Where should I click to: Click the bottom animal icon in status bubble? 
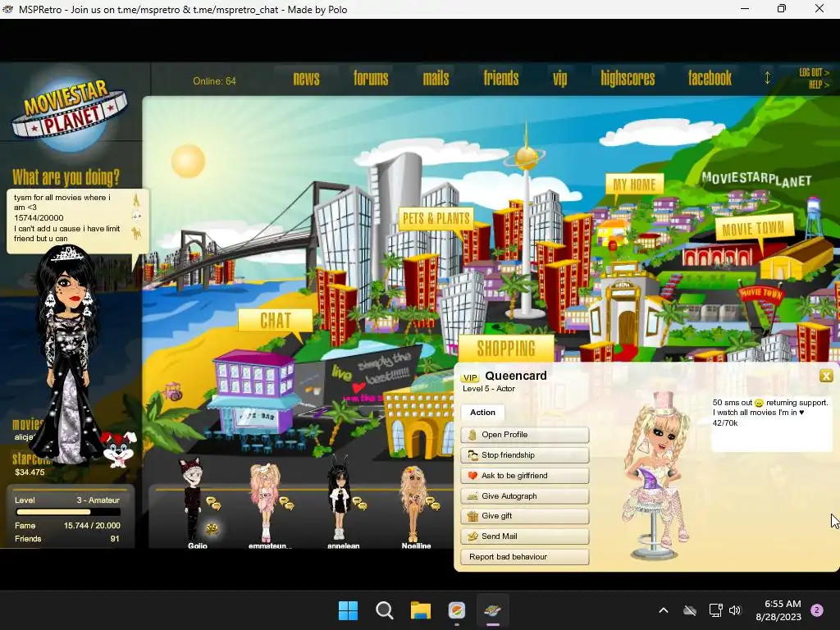point(137,234)
